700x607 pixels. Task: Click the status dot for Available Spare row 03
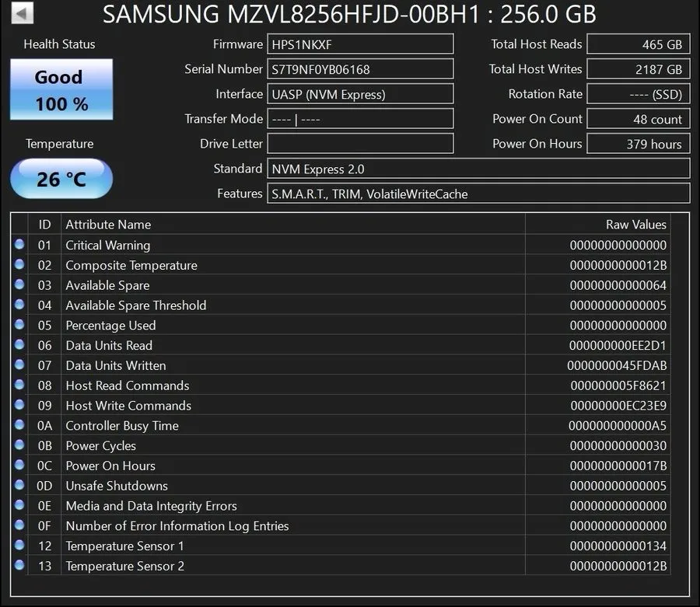coord(19,284)
